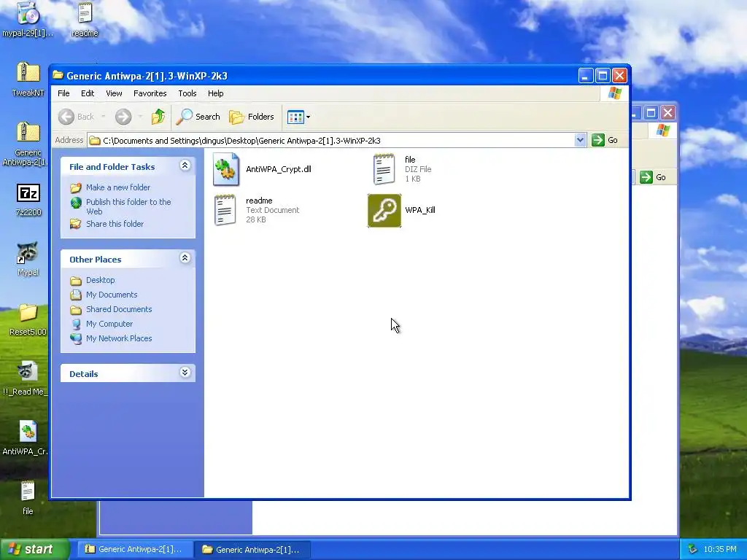Open My Computer in Other Places

109,324
